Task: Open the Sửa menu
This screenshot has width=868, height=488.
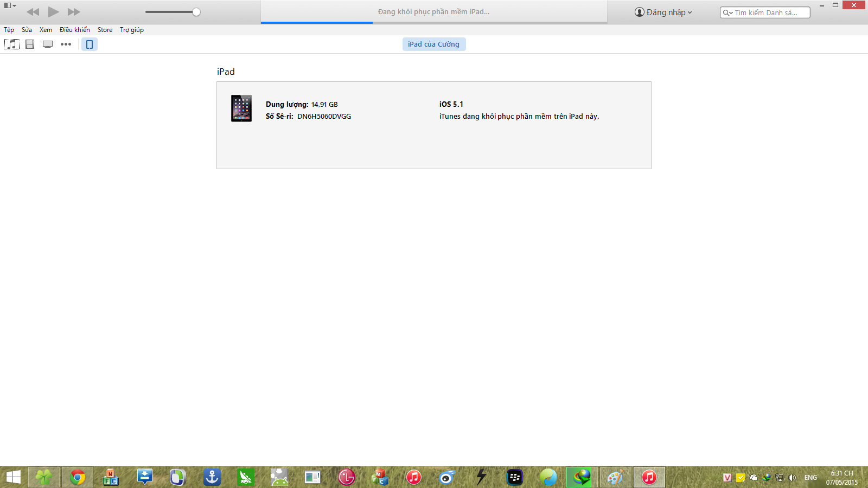Action: (27, 30)
